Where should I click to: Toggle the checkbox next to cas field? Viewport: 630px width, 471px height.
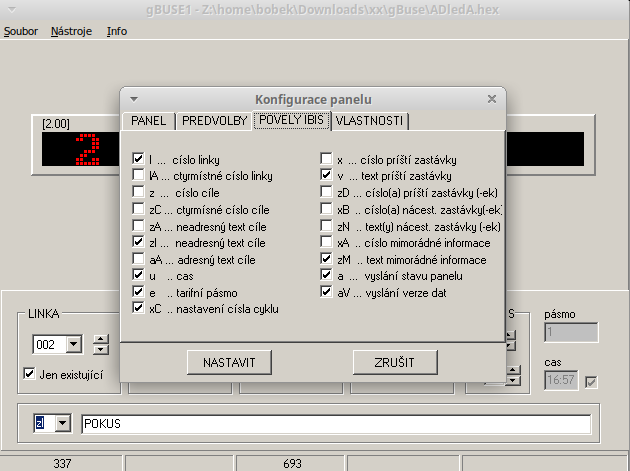pyautogui.click(x=591, y=382)
